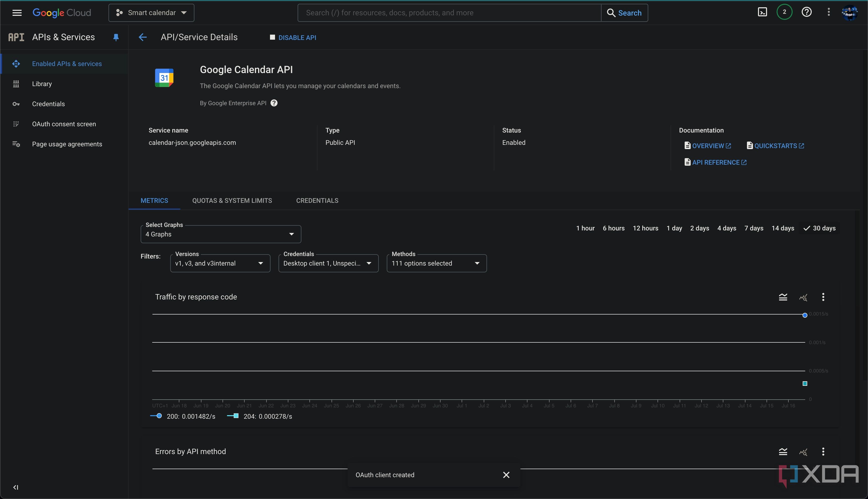
Task: Open the main navigation hamburger menu
Action: coord(17,13)
